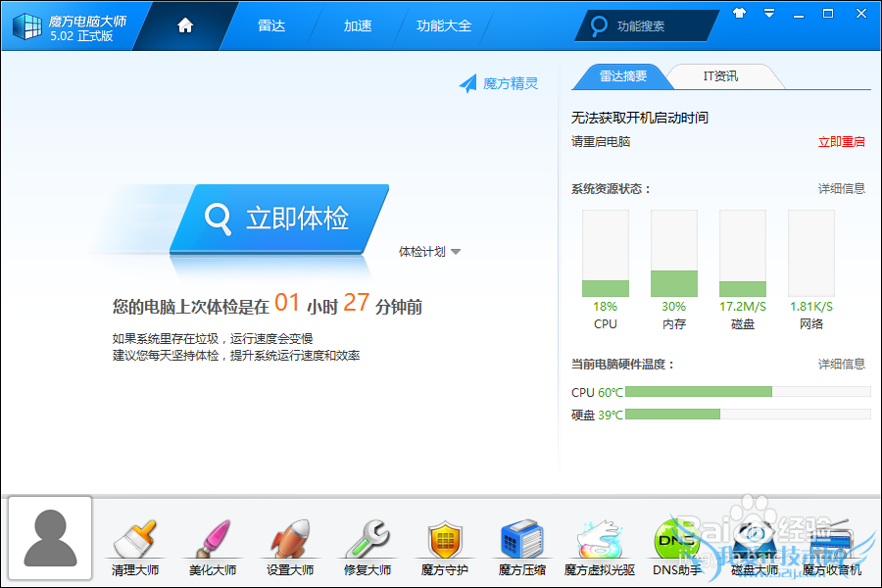Image resolution: width=882 pixels, height=588 pixels.
Task: Launch 魔方守护 shield icon
Action: [x=444, y=548]
